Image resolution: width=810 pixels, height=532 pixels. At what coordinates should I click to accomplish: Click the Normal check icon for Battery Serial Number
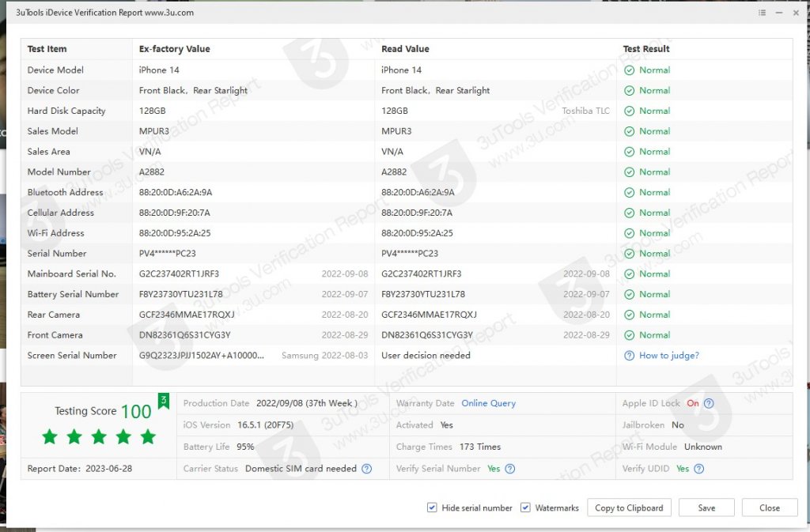click(629, 295)
